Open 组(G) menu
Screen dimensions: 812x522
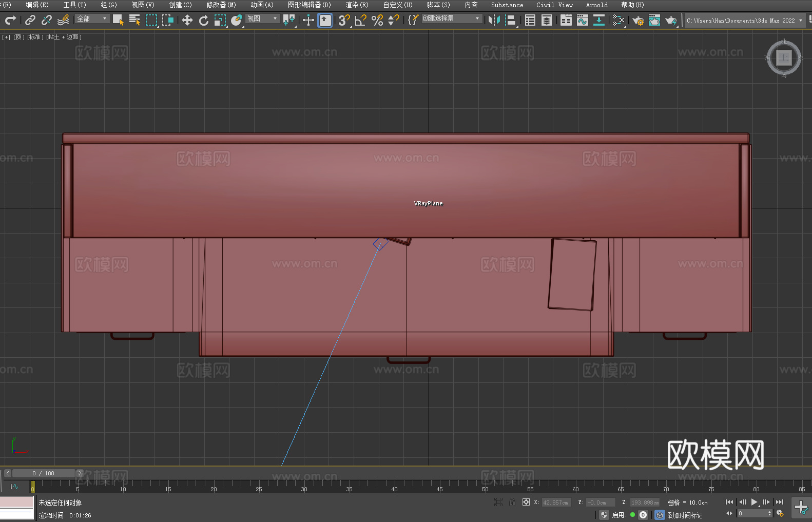click(x=108, y=5)
